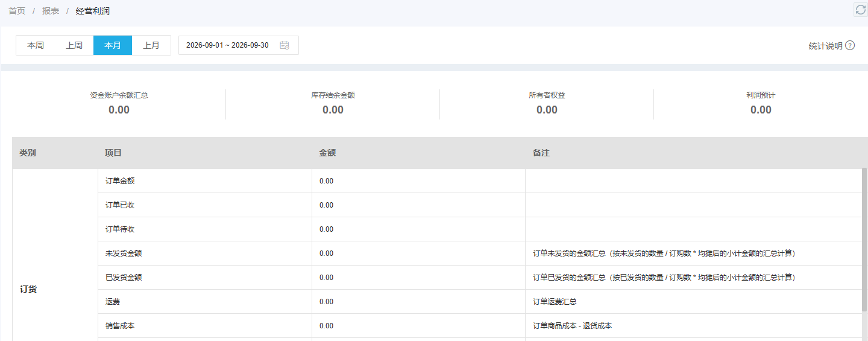Click the 项目 column header
Screen dimensions: 868x341
pyautogui.click(x=113, y=153)
